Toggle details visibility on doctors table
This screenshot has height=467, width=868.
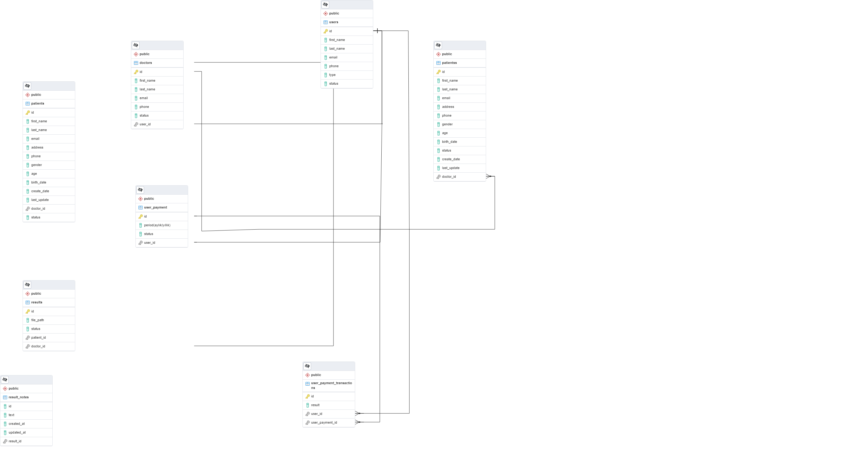click(x=136, y=45)
